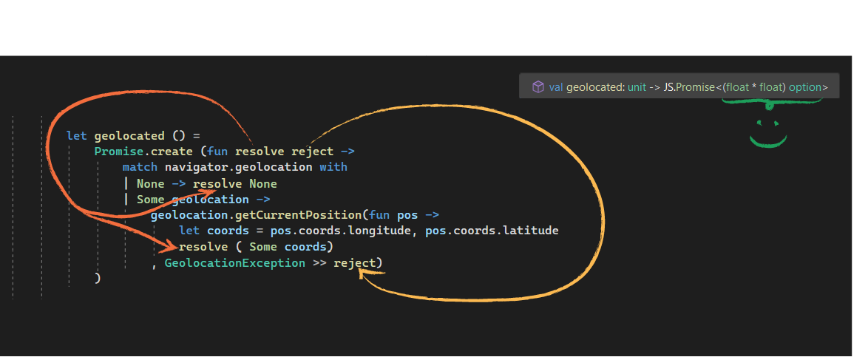The height and width of the screenshot is (357, 868).
Task: Click 'navigator.geolocation' in the match line
Action: tap(239, 166)
